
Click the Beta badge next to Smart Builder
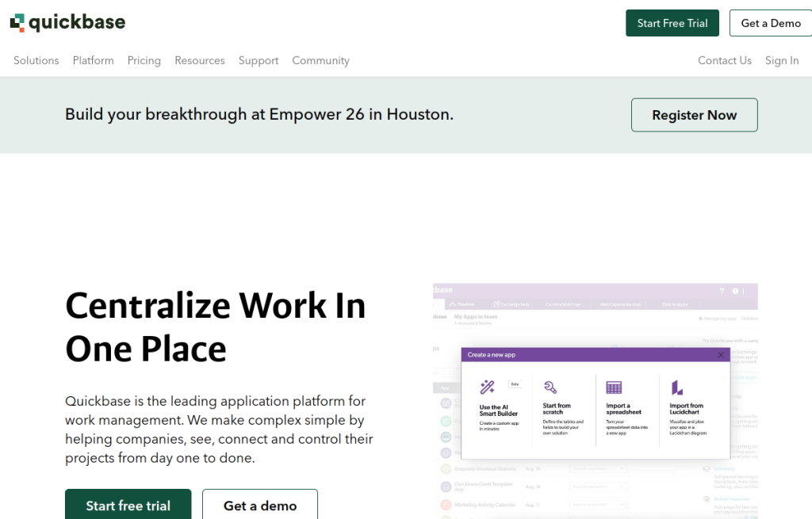514,384
